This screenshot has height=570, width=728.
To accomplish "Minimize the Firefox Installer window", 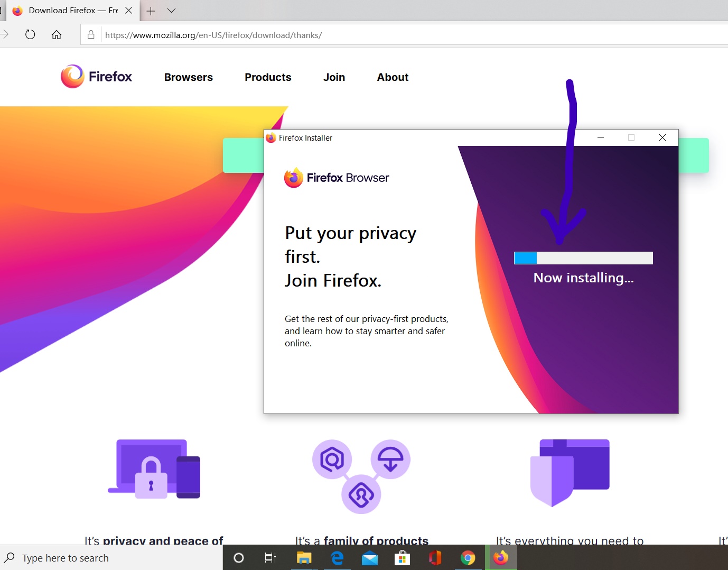I will pos(601,137).
